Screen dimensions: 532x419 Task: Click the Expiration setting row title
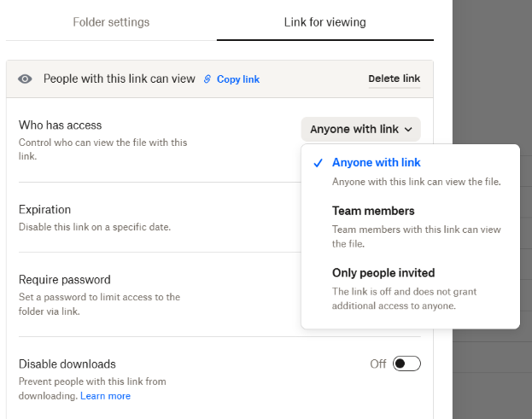click(45, 210)
